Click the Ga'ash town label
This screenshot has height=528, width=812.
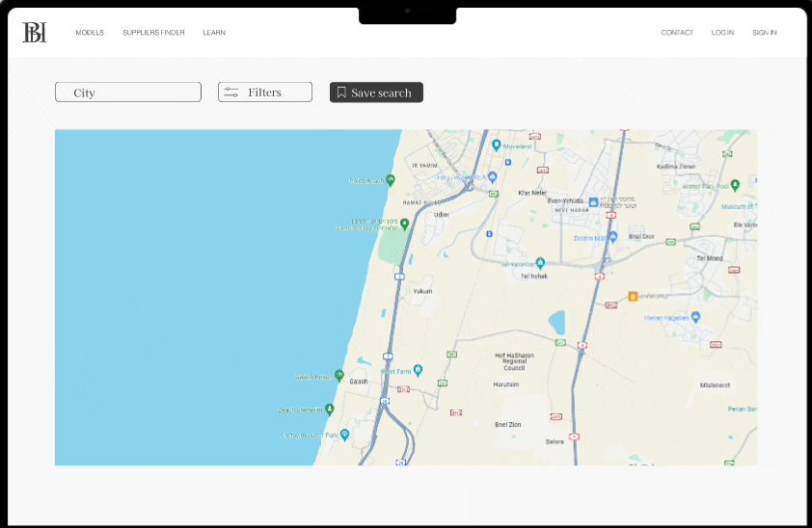pyautogui.click(x=359, y=382)
